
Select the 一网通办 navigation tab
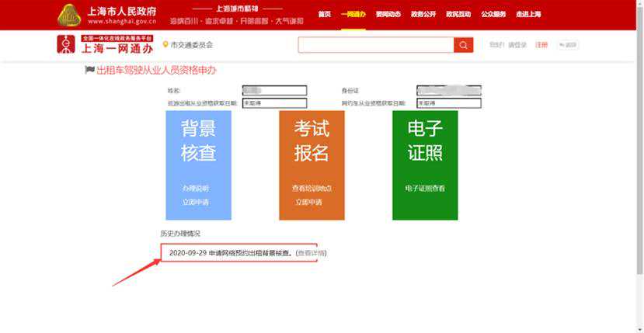coord(353,15)
